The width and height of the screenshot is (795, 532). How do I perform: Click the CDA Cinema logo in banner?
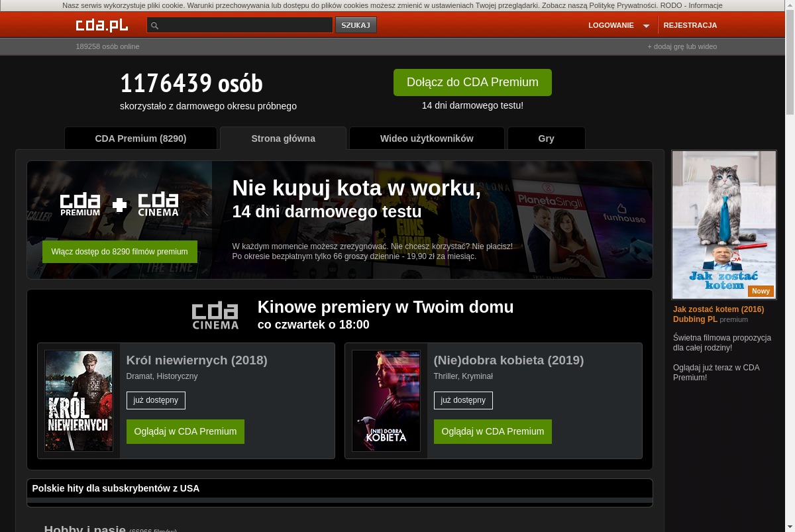point(158,205)
